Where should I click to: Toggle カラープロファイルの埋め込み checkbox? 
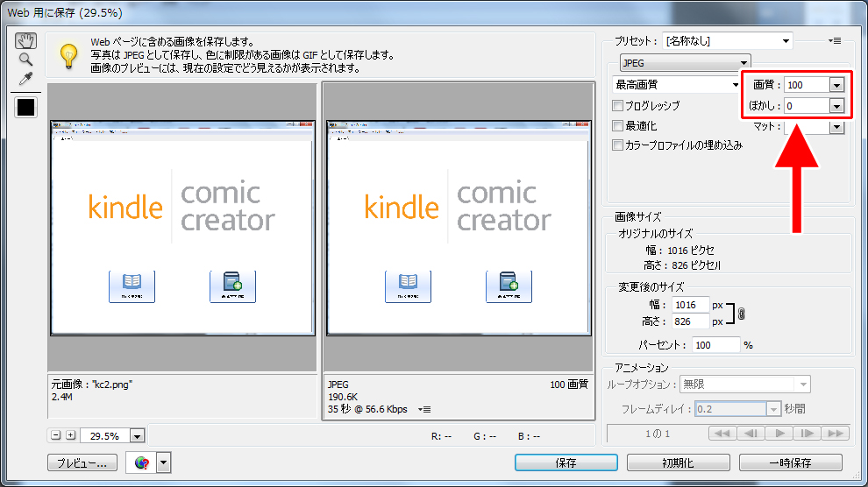pyautogui.click(x=618, y=145)
